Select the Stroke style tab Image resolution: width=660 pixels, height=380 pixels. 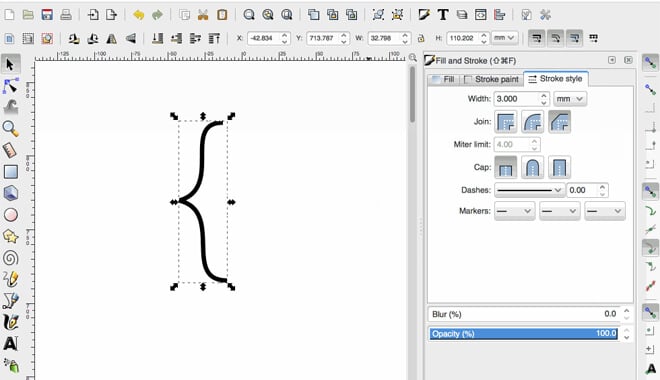pyautogui.click(x=556, y=79)
